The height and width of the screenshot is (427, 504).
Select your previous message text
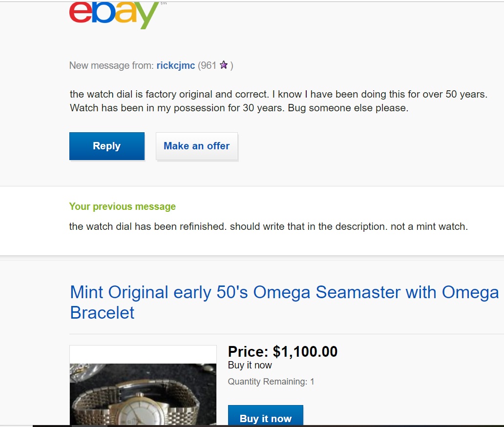click(269, 226)
